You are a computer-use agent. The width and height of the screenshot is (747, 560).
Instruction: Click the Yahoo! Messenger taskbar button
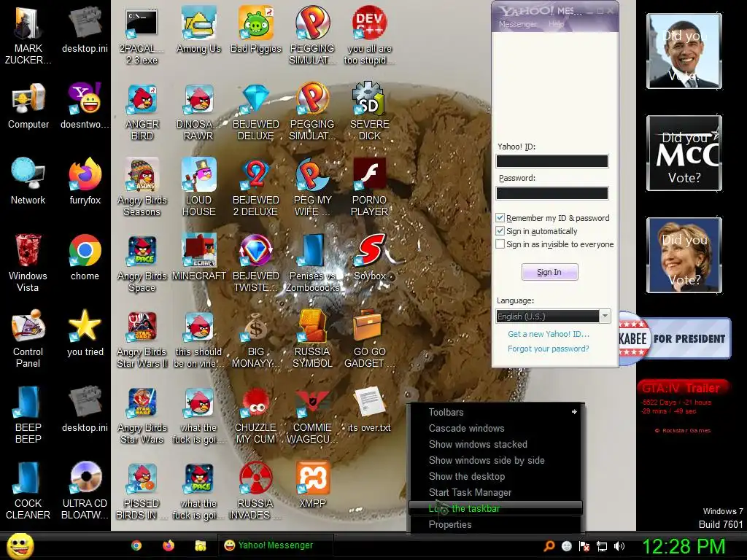275,545
